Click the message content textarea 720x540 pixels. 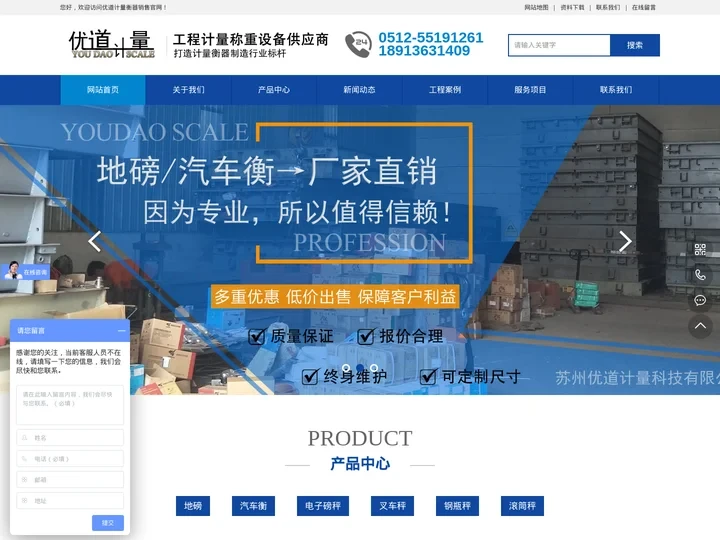tap(70, 405)
